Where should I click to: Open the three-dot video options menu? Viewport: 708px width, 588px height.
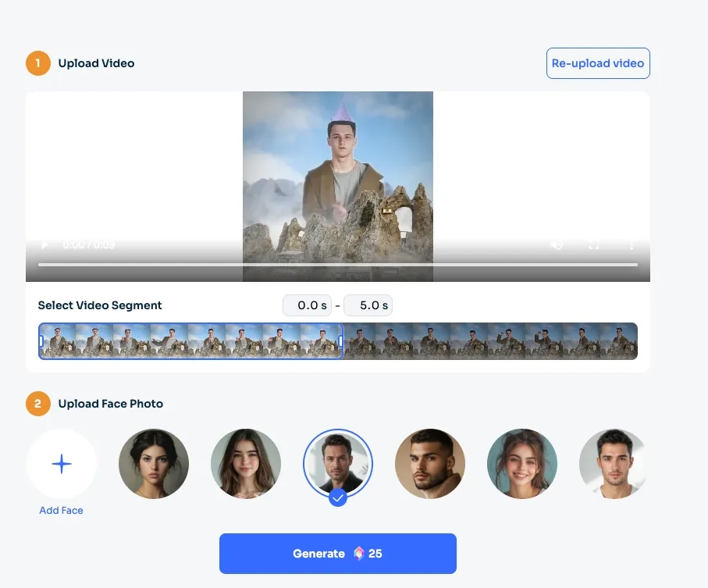point(631,244)
